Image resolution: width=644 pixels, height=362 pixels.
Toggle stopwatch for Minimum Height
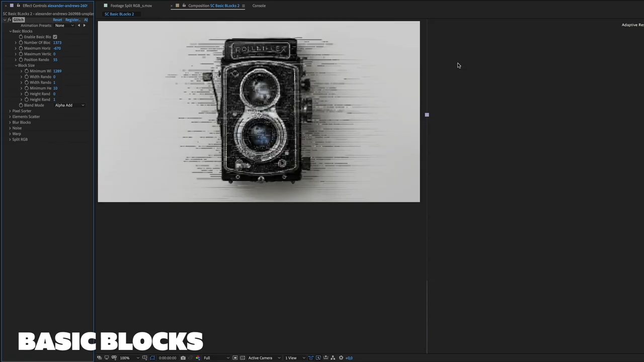click(x=27, y=88)
